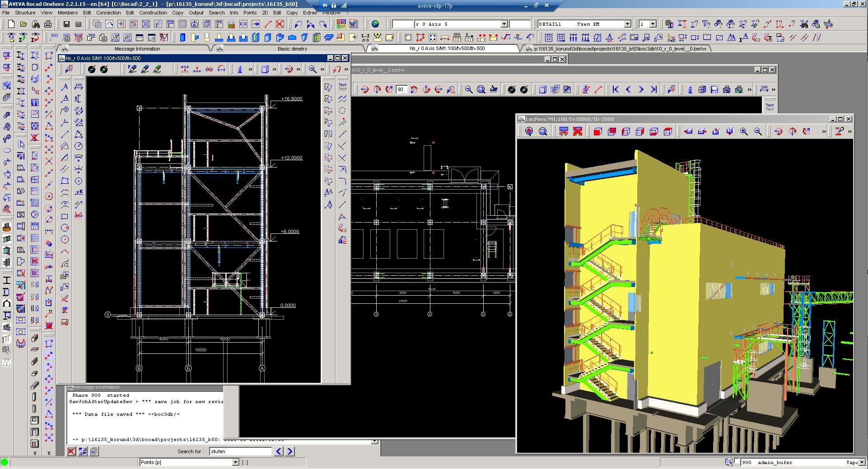The height and width of the screenshot is (469, 868).
Task: Click previous search result arrow button
Action: [279, 451]
